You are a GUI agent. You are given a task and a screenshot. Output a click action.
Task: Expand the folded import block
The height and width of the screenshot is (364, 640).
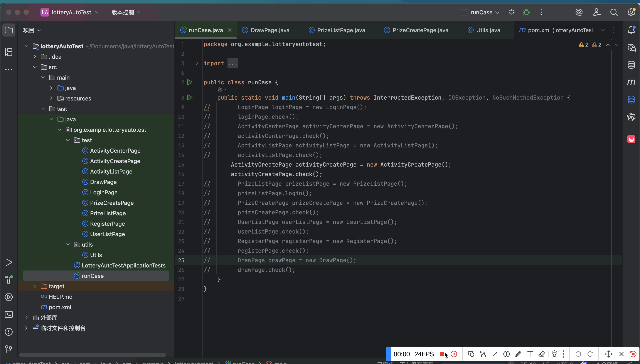tap(197, 63)
